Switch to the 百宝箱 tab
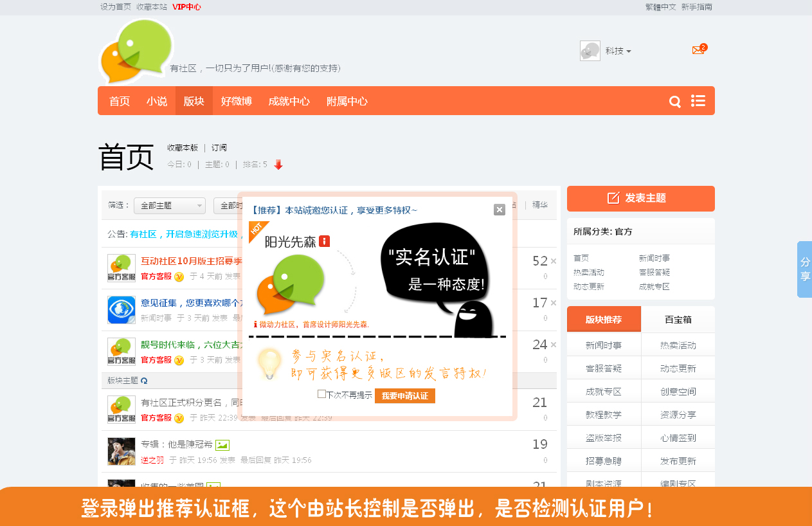This screenshot has width=812, height=526. pyautogui.click(x=678, y=320)
